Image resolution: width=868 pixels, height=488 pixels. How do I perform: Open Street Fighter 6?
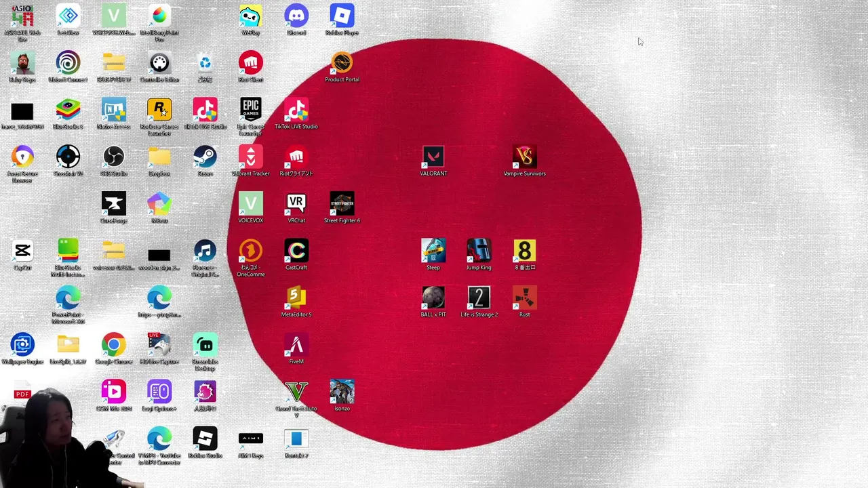coord(342,204)
